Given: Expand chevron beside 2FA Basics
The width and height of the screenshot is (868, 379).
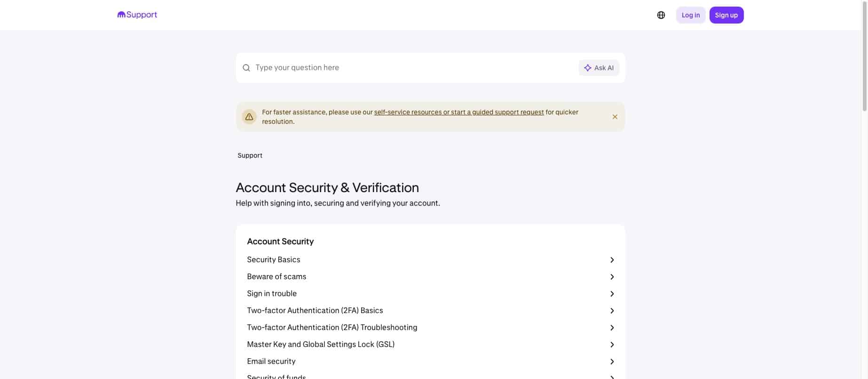Looking at the screenshot, I should [612, 311].
